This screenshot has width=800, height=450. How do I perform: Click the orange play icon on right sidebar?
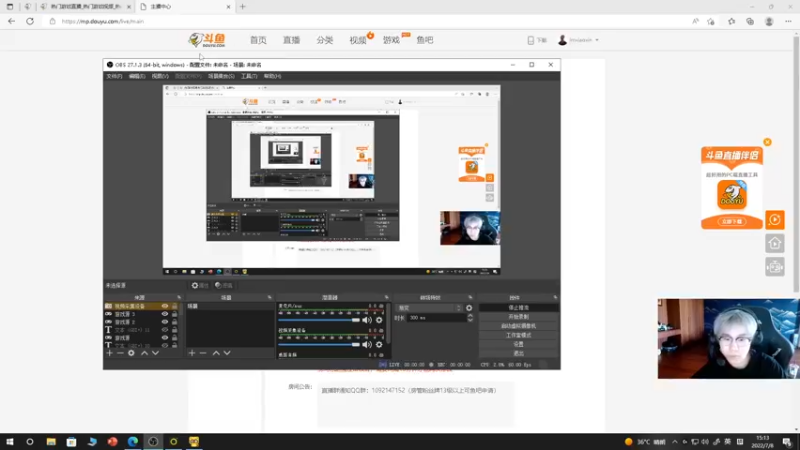pos(774,220)
